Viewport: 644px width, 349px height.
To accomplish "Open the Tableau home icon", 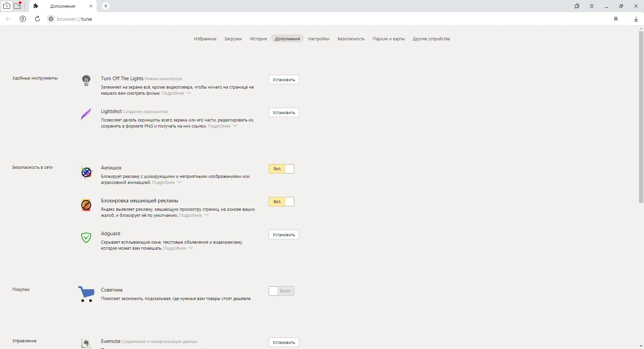I will point(7,6).
